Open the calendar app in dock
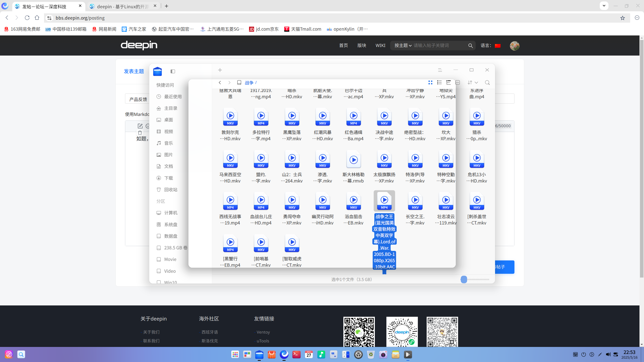 coord(309,354)
